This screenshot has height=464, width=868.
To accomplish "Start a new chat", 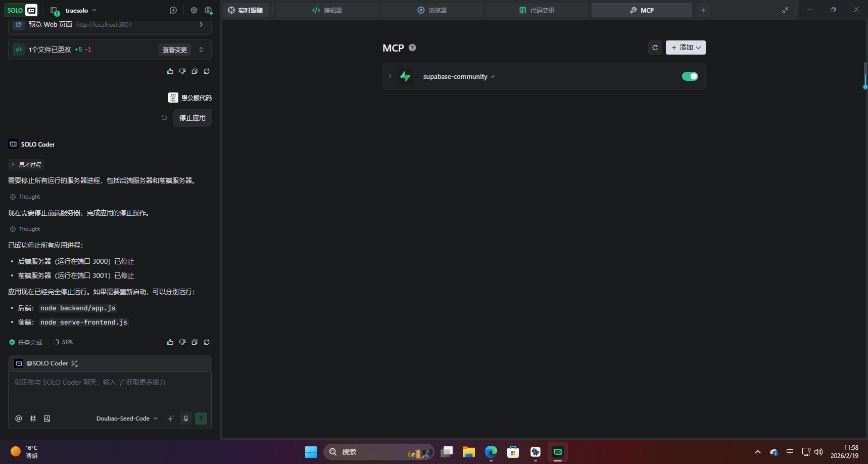I will point(173,10).
